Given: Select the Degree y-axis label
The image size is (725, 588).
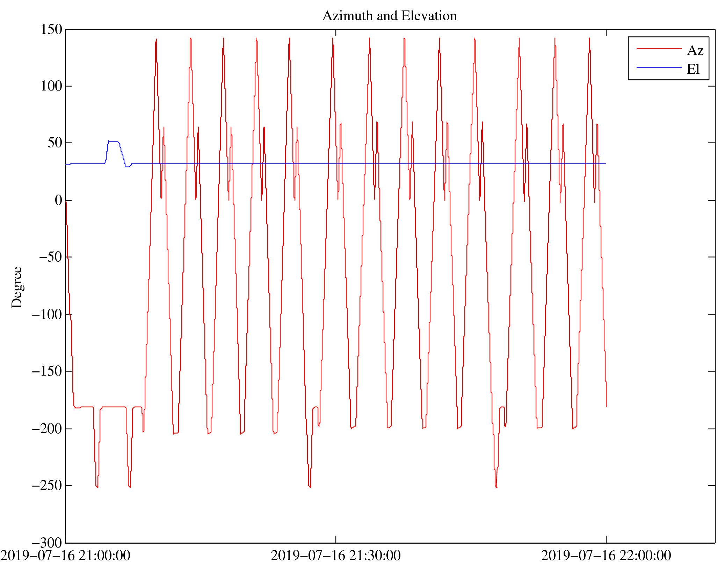Looking at the screenshot, I should point(17,287).
